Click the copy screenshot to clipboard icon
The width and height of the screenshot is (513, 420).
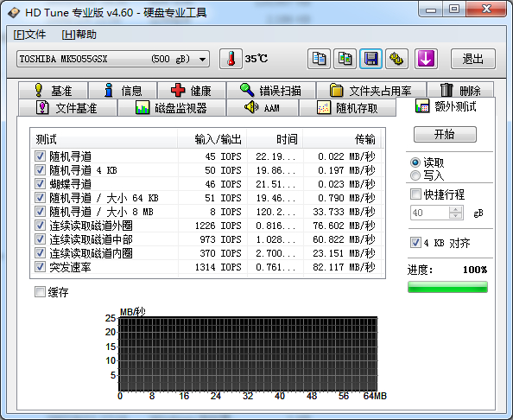[x=345, y=59]
